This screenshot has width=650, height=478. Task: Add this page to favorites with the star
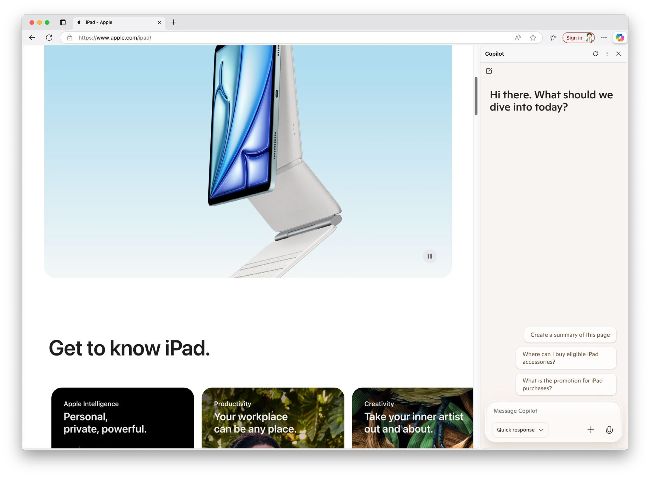(x=533, y=37)
